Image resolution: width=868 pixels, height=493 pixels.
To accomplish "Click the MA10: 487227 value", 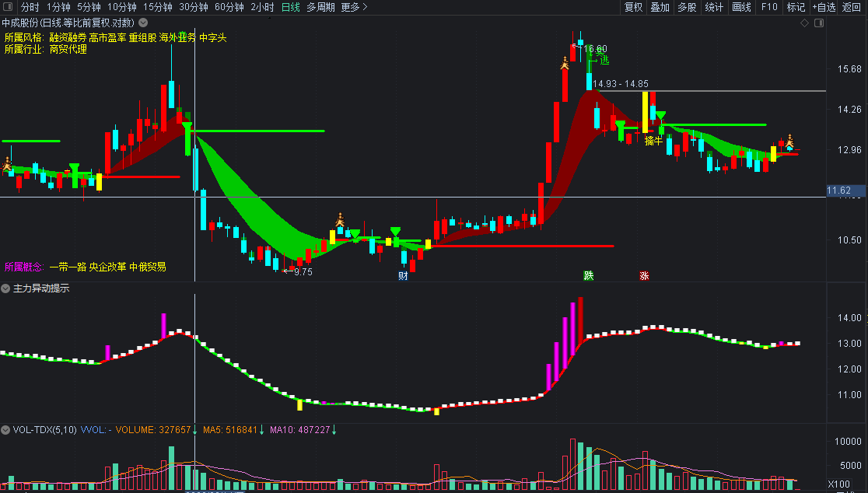I will (x=300, y=429).
